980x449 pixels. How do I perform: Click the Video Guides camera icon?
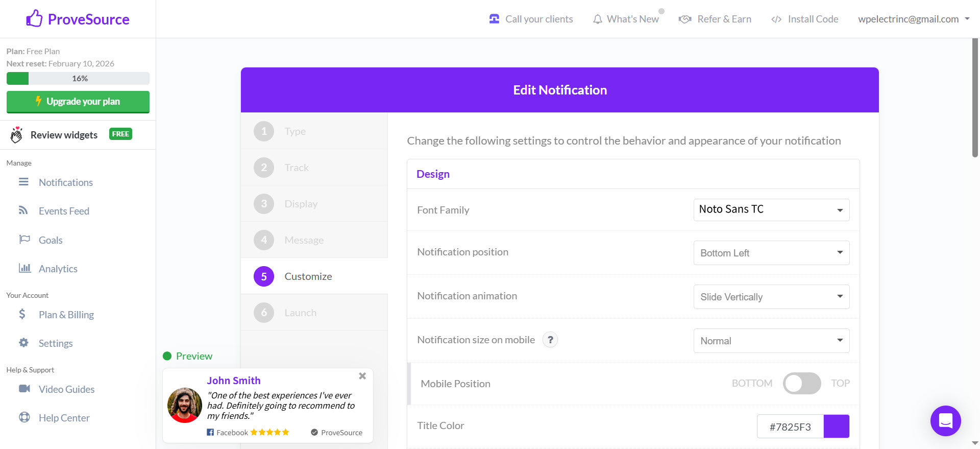[x=24, y=389]
